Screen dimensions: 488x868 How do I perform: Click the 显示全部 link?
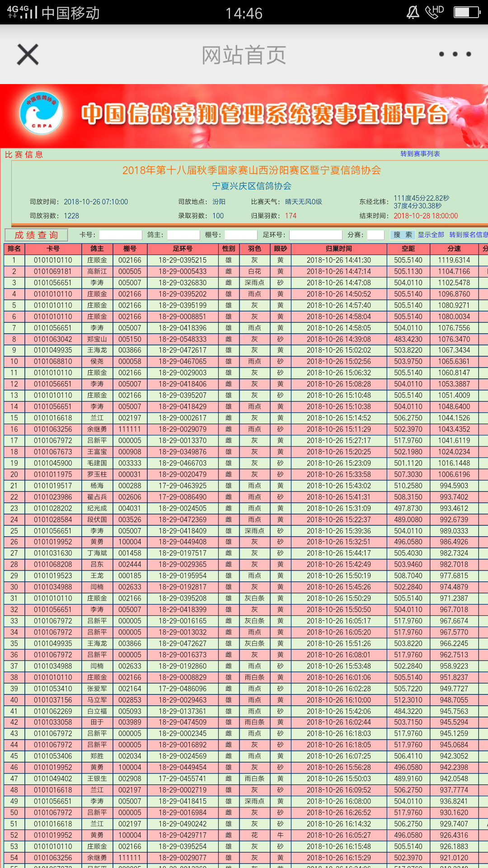tap(431, 235)
